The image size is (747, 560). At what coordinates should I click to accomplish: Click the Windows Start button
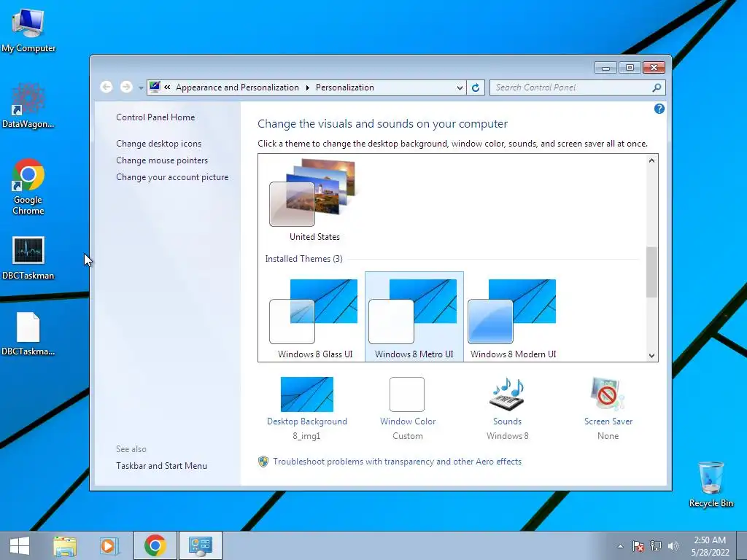[x=20, y=545]
